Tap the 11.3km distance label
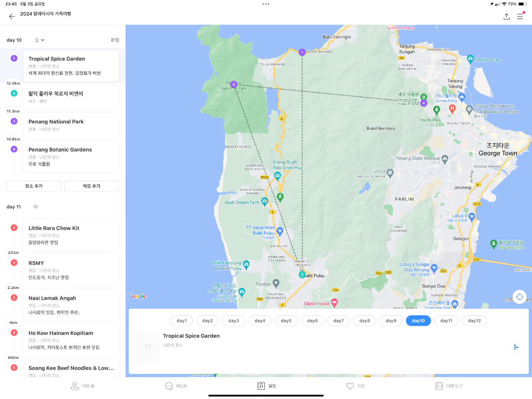Image resolution: width=532 pixels, height=399 pixels. click(13, 111)
